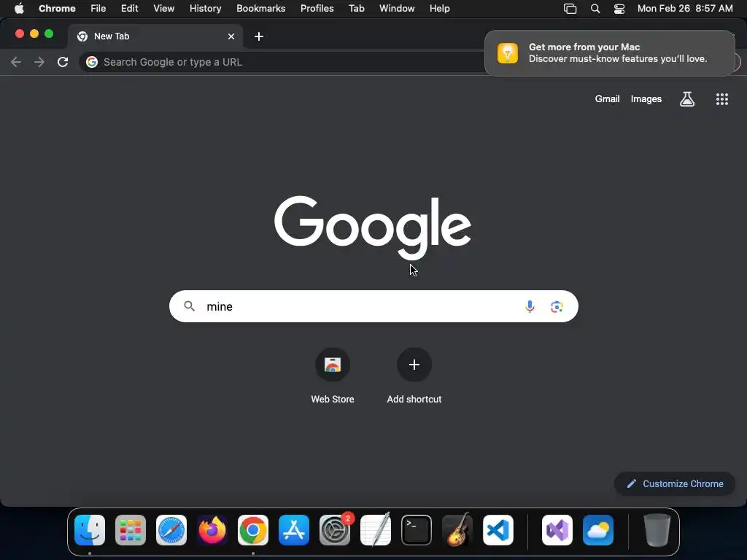The image size is (747, 560).
Task: Open Spotlight search in menu bar
Action: pyautogui.click(x=595, y=9)
